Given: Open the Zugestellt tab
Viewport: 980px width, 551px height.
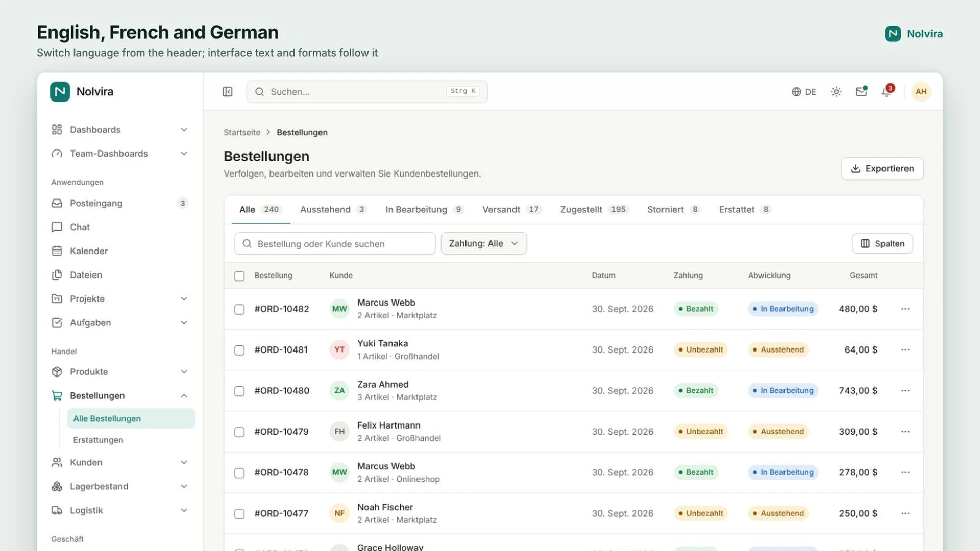Looking at the screenshot, I should (595, 210).
